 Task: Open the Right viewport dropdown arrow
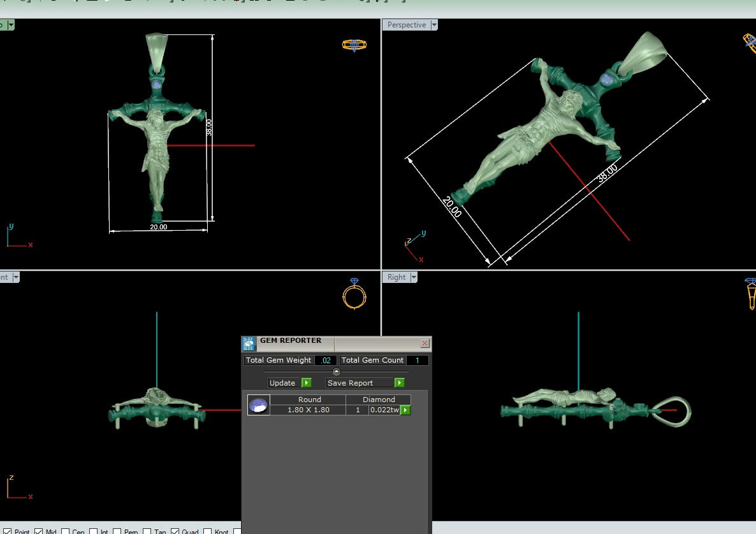point(414,277)
